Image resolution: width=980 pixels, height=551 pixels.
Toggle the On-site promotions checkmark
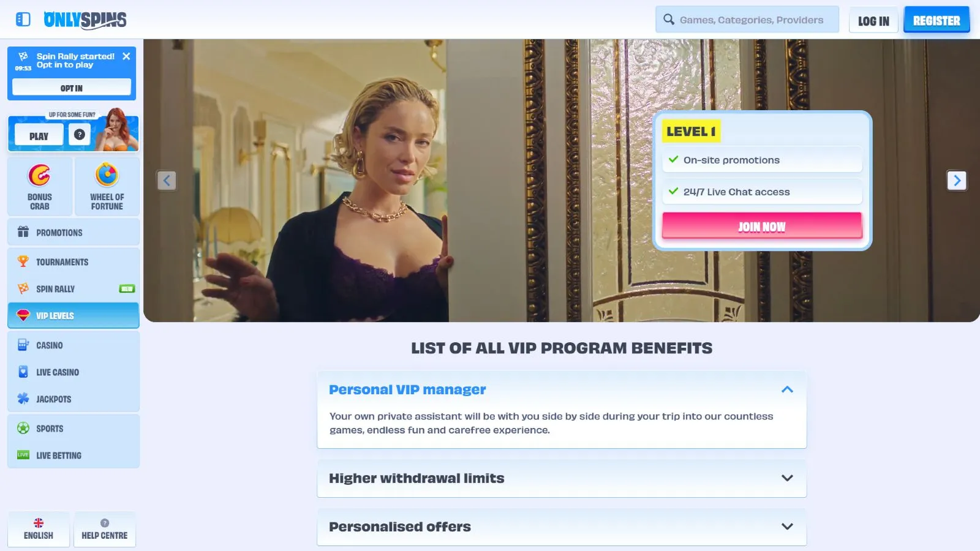[x=673, y=159]
